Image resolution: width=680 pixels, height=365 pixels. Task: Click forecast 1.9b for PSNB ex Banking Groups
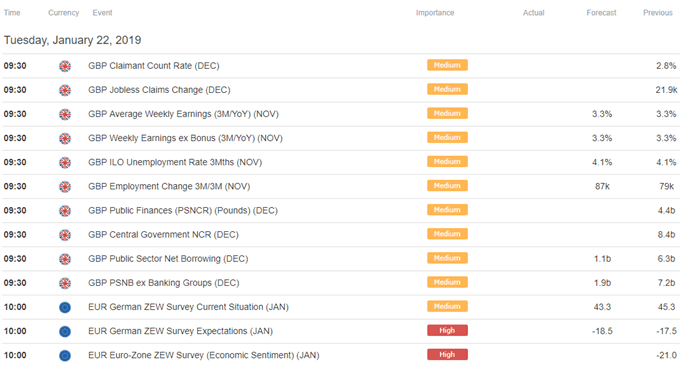[x=602, y=283]
